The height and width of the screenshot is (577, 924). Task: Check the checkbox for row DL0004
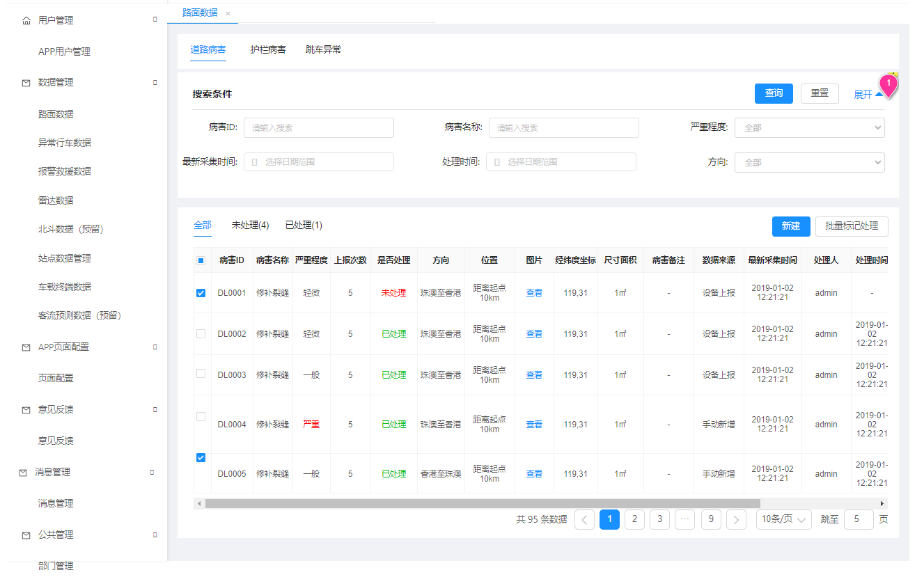[x=201, y=416]
